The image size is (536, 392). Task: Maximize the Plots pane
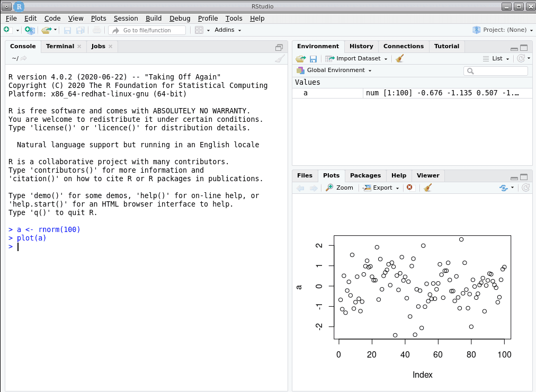tap(524, 177)
